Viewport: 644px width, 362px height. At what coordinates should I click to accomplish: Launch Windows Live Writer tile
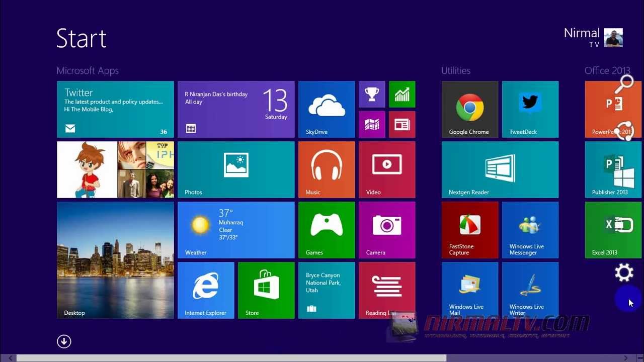click(x=530, y=290)
